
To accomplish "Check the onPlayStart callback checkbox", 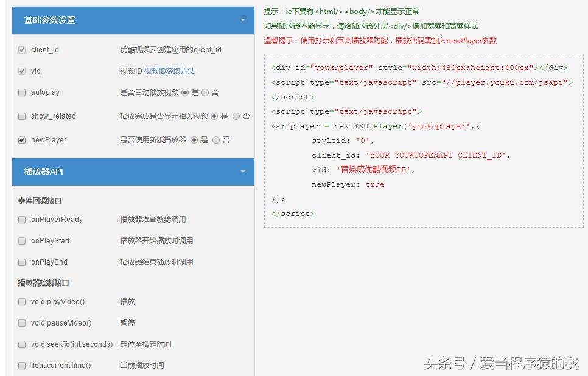I will point(22,241).
